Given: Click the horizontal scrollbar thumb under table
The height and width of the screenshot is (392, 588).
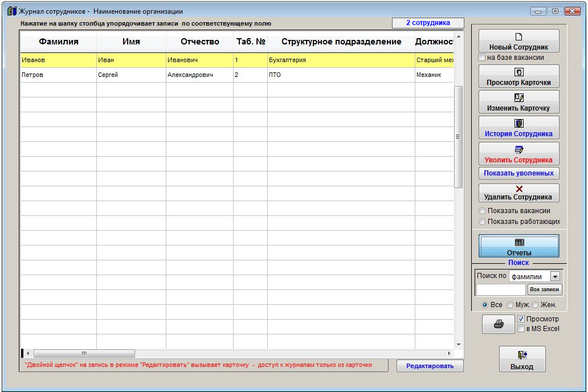Looking at the screenshot, I should (x=84, y=353).
